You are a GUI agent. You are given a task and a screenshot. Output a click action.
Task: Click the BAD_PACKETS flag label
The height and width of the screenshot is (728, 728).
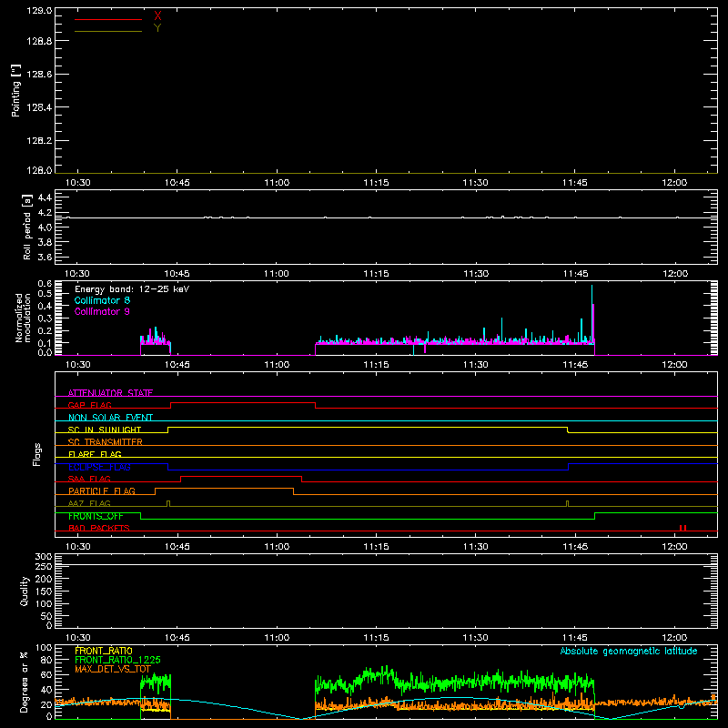click(99, 528)
